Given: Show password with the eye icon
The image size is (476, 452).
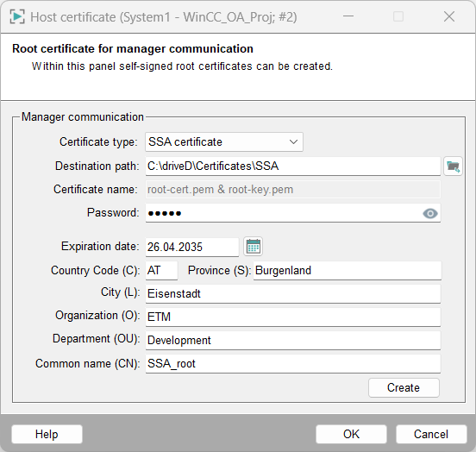Looking at the screenshot, I should pos(429,214).
